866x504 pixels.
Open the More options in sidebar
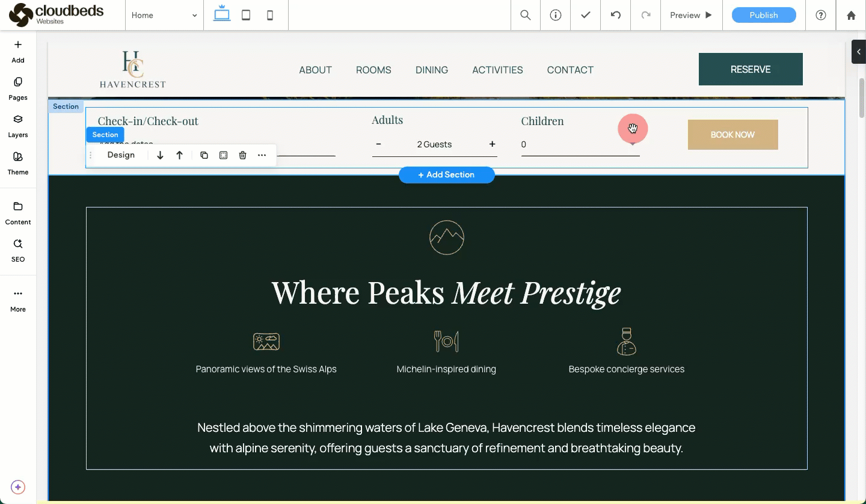18,300
